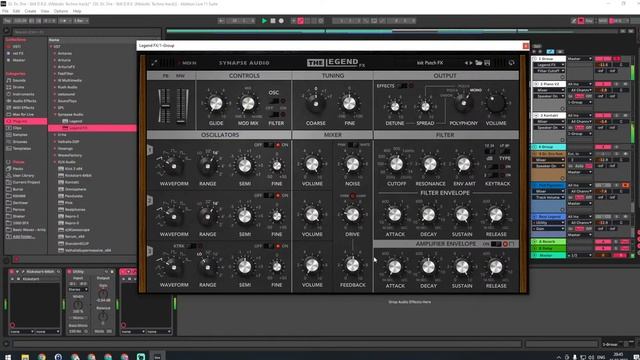Click the pink arrangement record toggle in toolbar
640x360 pixels.
pos(301,20)
